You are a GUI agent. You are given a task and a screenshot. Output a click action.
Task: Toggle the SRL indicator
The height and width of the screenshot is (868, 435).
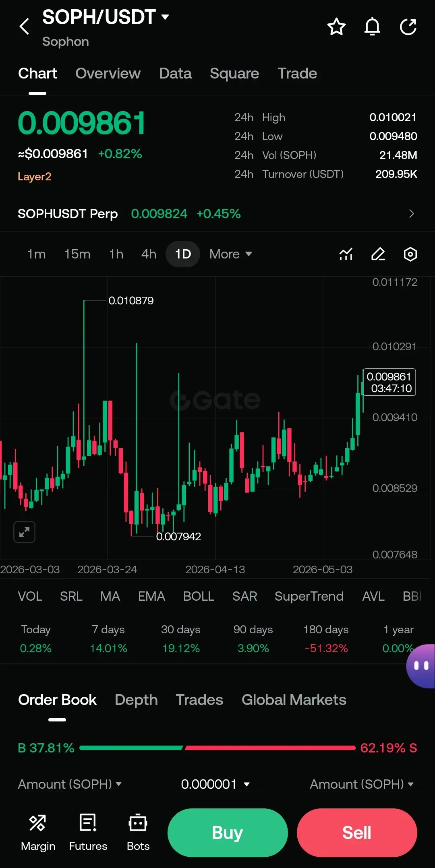coord(71,596)
